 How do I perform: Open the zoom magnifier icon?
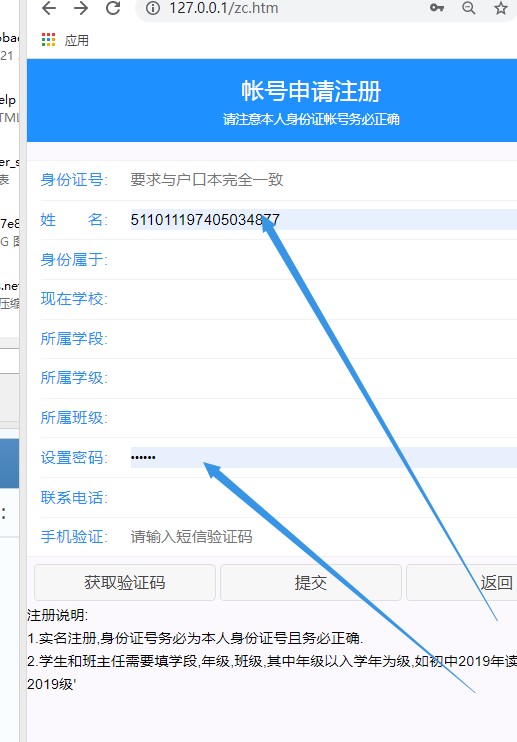469,8
